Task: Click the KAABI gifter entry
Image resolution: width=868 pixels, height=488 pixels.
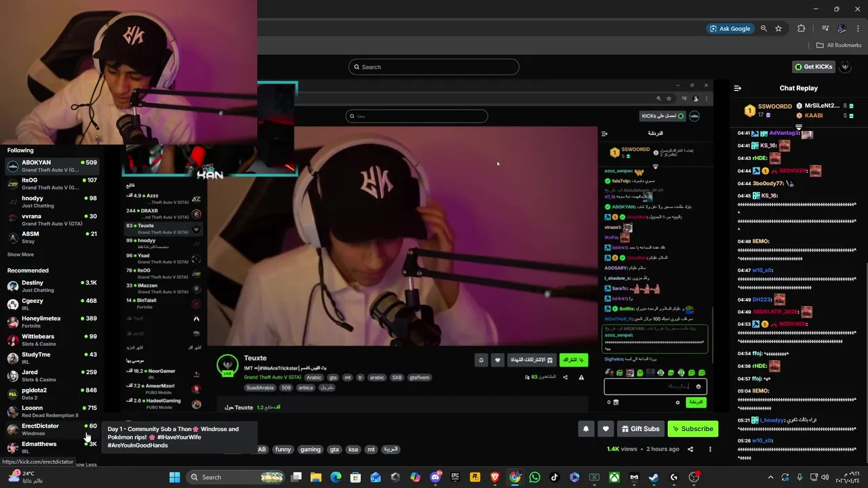Action: coord(825,115)
